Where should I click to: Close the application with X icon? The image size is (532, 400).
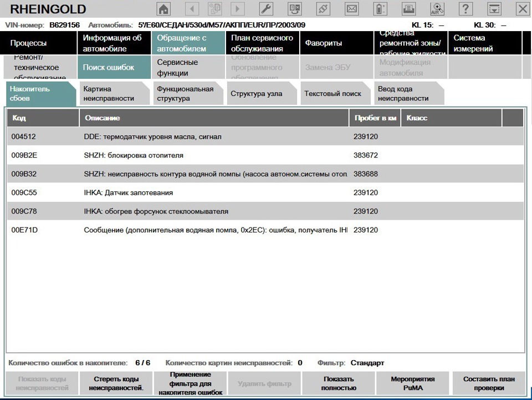(x=523, y=9)
